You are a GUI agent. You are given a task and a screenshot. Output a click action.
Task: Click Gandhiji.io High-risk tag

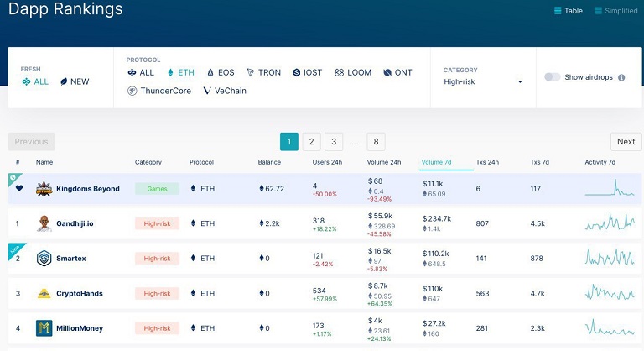158,223
